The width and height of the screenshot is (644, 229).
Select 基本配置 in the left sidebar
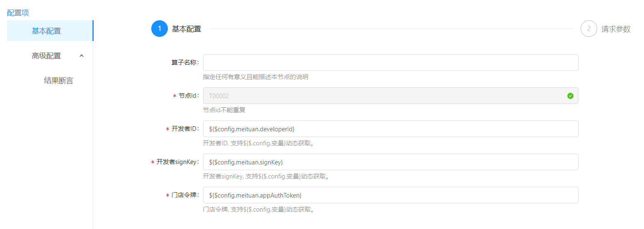click(46, 31)
